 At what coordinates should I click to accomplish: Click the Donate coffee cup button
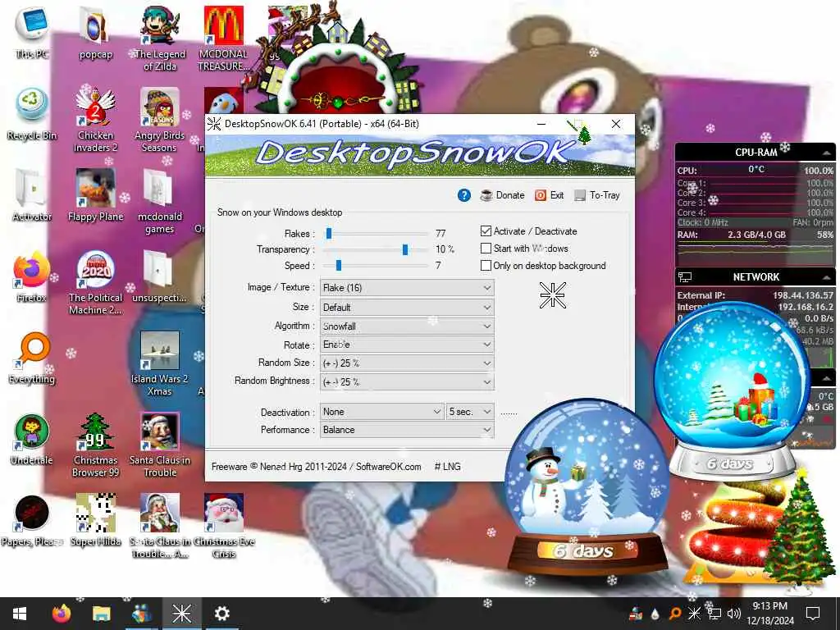click(503, 195)
